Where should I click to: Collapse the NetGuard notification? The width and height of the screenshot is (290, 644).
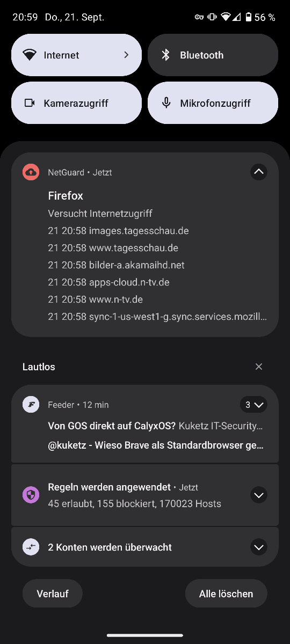point(259,172)
